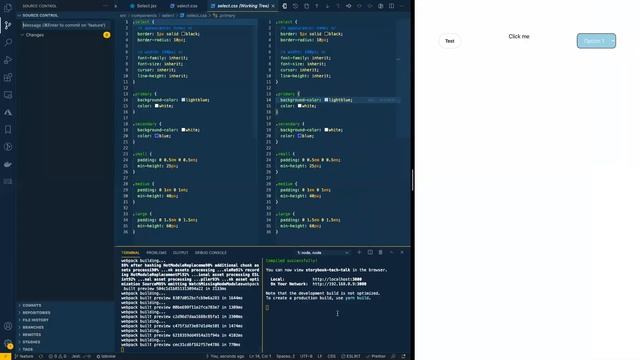Click the 'Click me' text in preview
The image size is (640, 360).
(519, 36)
